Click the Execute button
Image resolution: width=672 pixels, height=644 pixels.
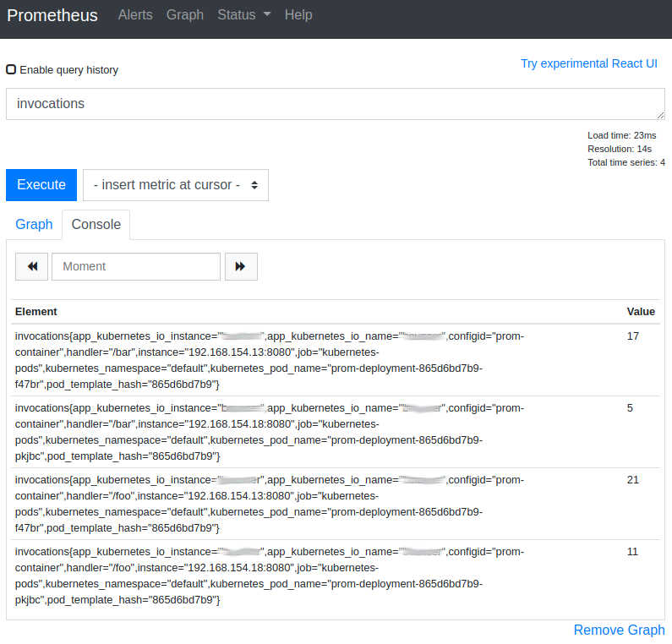click(41, 185)
